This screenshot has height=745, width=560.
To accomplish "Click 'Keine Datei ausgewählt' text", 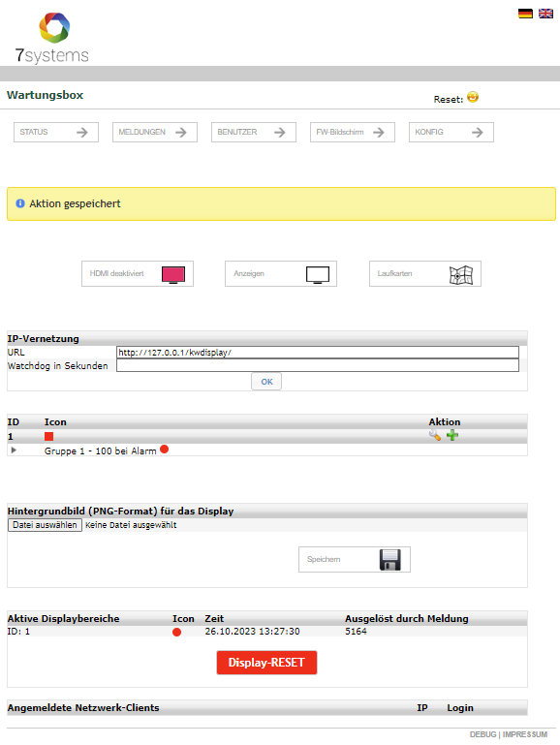I will [131, 525].
